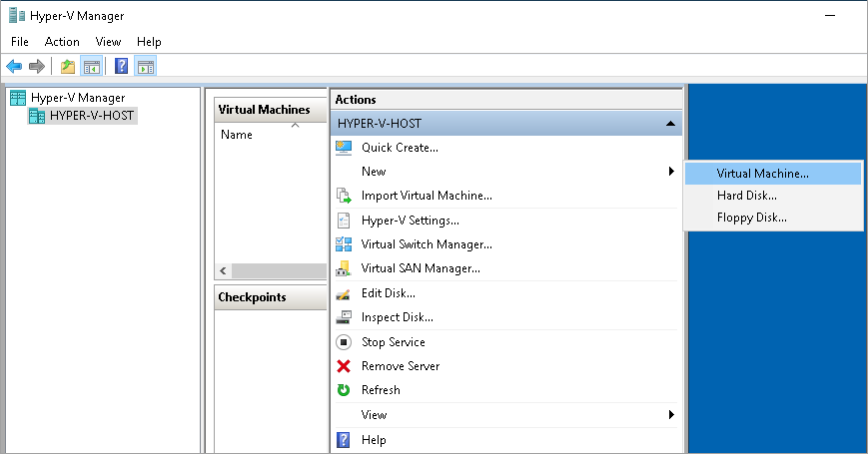868x454 pixels.
Task: Open the Action menu in menu bar
Action: [x=62, y=42]
